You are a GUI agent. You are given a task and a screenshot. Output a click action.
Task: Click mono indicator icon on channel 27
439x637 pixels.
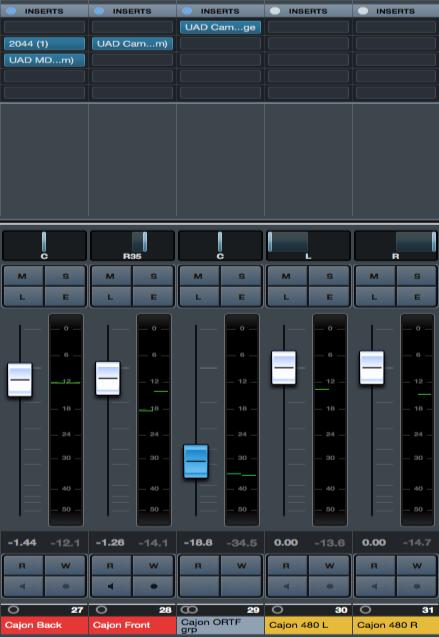coord(13,610)
